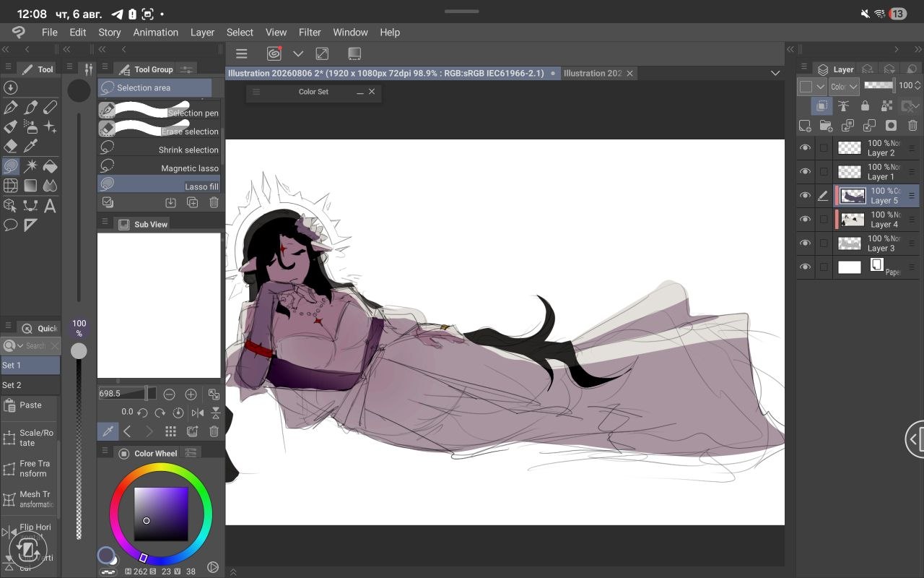Viewport: 924px width, 578px height.
Task: Click the saturation square in Color Wheel
Action: [161, 514]
